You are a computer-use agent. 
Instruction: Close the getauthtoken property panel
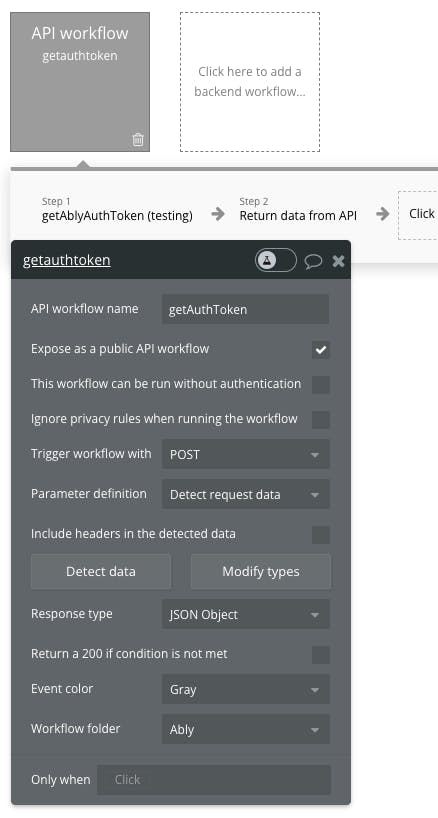tap(338, 261)
